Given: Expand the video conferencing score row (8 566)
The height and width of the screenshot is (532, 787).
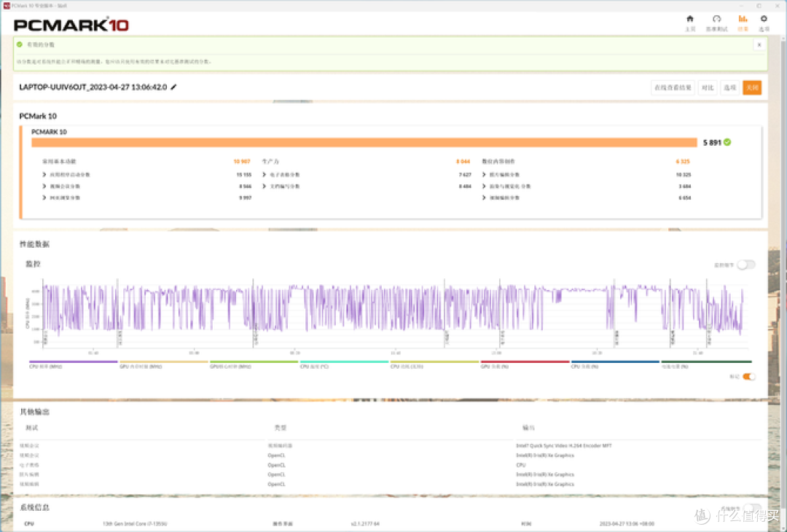Looking at the screenshot, I should coord(44,187).
